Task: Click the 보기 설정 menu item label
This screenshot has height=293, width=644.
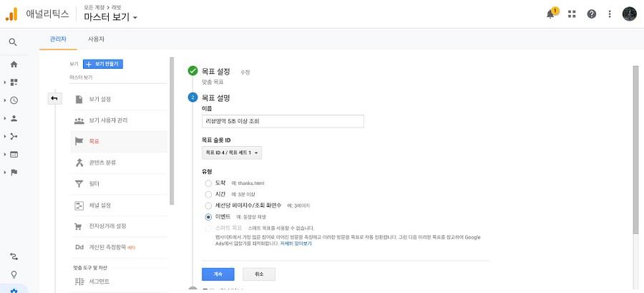Action: (99, 100)
